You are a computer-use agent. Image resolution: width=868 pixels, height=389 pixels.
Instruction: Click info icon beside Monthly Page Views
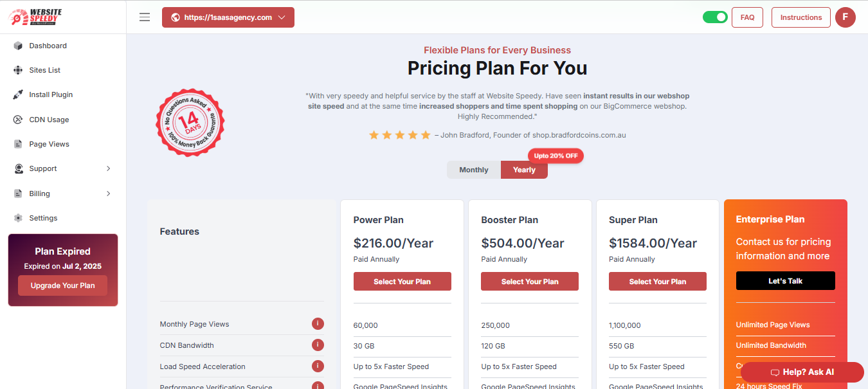pos(318,323)
